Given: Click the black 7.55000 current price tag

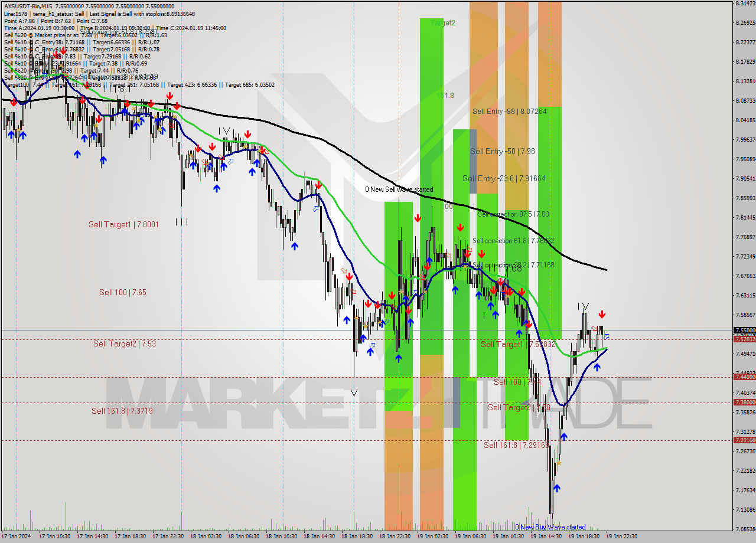Looking at the screenshot, I should 744,331.
